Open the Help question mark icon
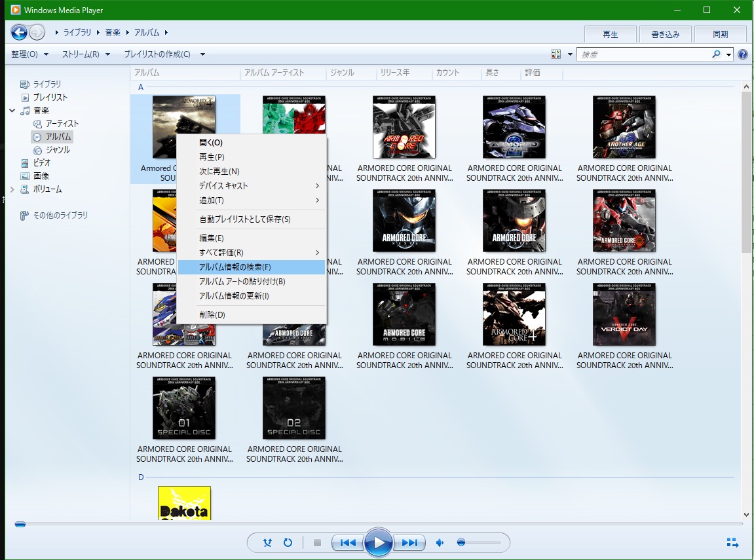 (743, 54)
